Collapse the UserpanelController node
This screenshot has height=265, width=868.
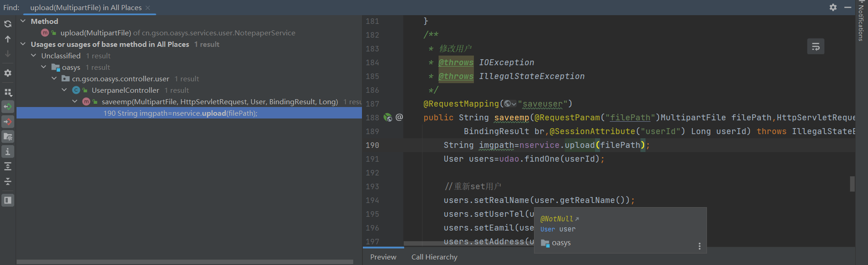click(64, 90)
